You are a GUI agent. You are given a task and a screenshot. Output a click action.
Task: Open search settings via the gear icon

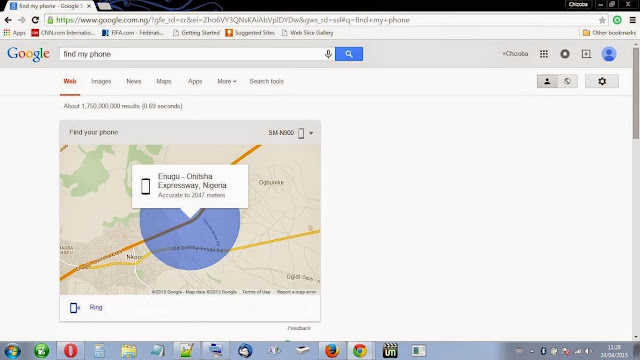coord(602,81)
